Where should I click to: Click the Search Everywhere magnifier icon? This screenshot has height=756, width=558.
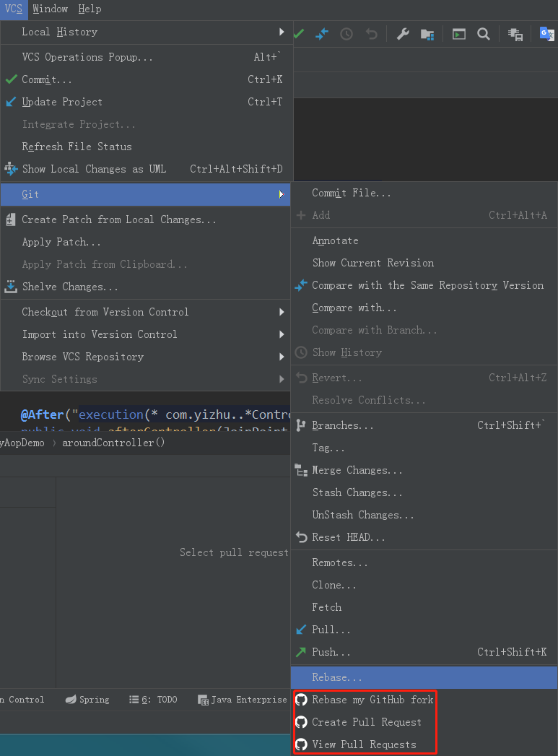click(484, 34)
